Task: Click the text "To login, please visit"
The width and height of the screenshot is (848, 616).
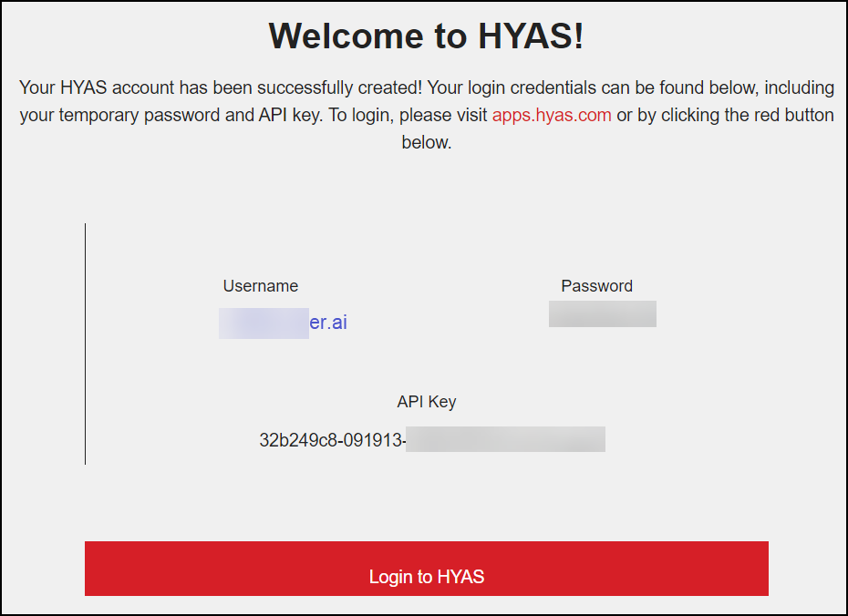Action: coord(407,116)
